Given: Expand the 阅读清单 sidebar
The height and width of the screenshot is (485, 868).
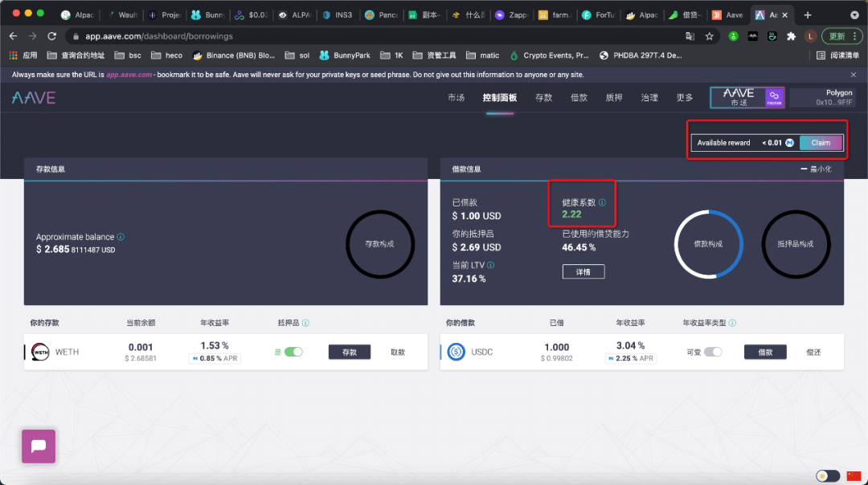Looking at the screenshot, I should (842, 55).
